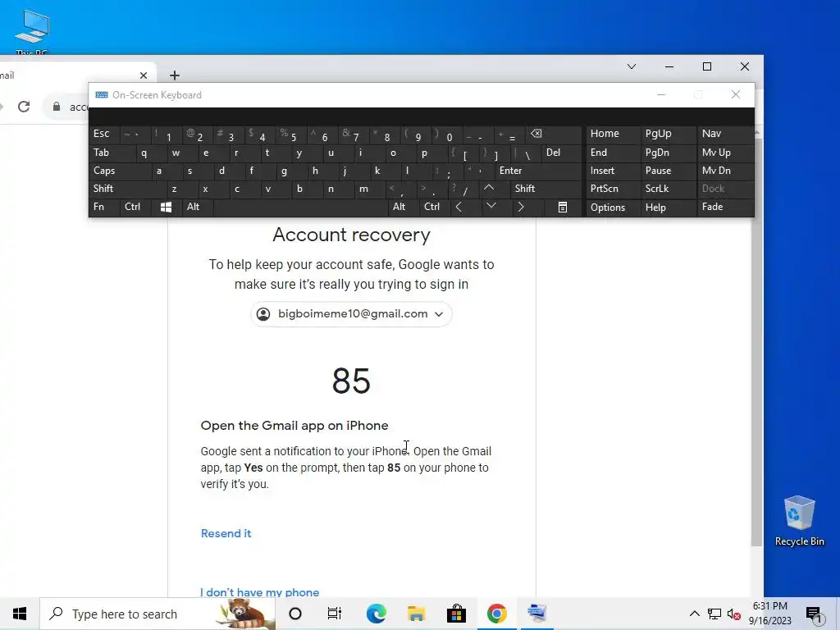
Task: Click the Del key on keyboard
Action: (x=561, y=153)
